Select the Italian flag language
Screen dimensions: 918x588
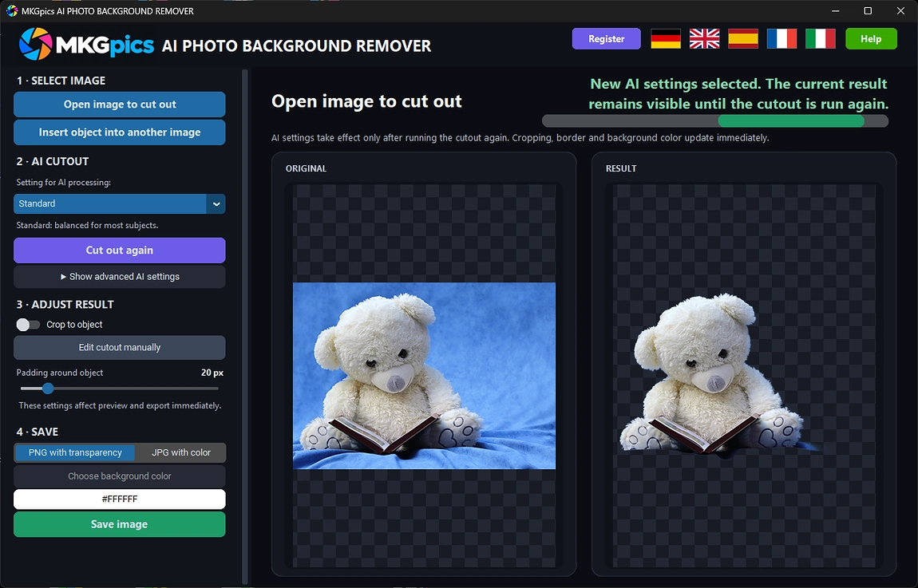pyautogui.click(x=821, y=38)
